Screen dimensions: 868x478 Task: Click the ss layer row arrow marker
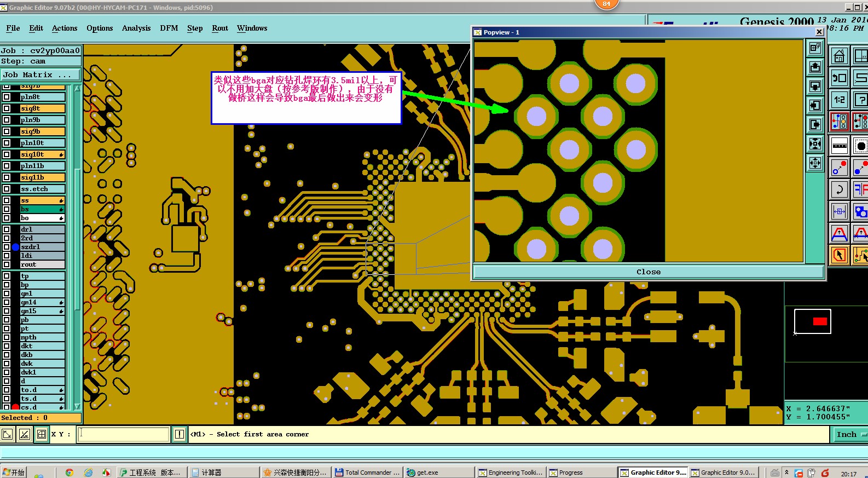coord(61,200)
